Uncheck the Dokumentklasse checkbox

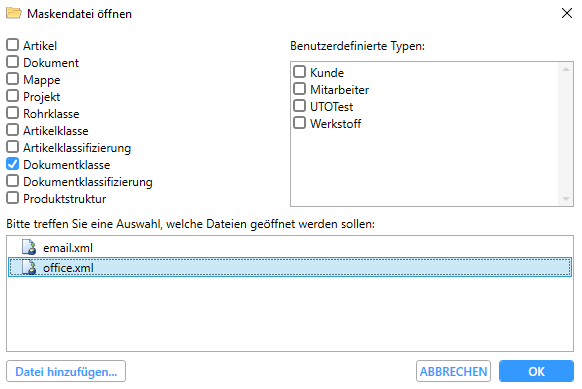tap(13, 164)
